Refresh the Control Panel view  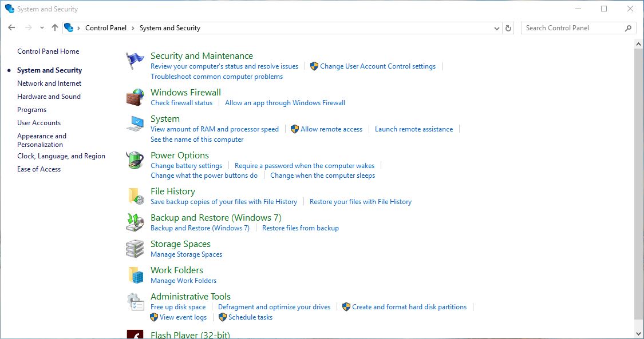coord(508,28)
